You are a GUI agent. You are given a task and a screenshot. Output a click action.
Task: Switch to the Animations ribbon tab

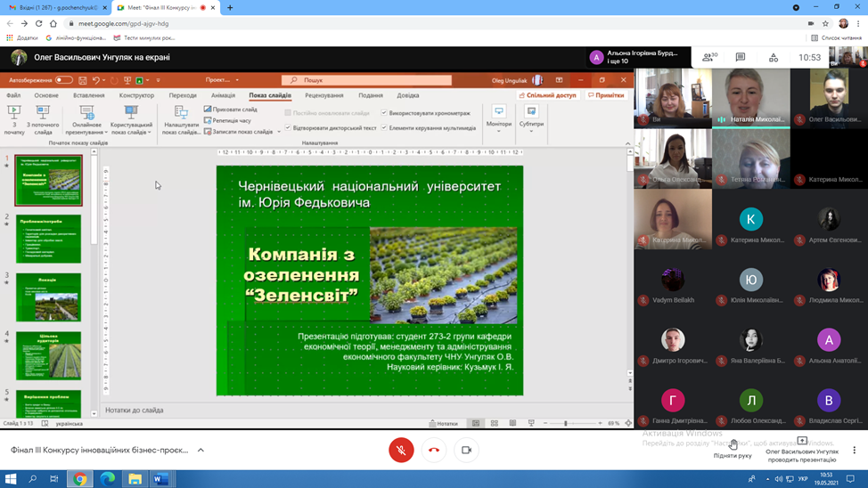(223, 95)
